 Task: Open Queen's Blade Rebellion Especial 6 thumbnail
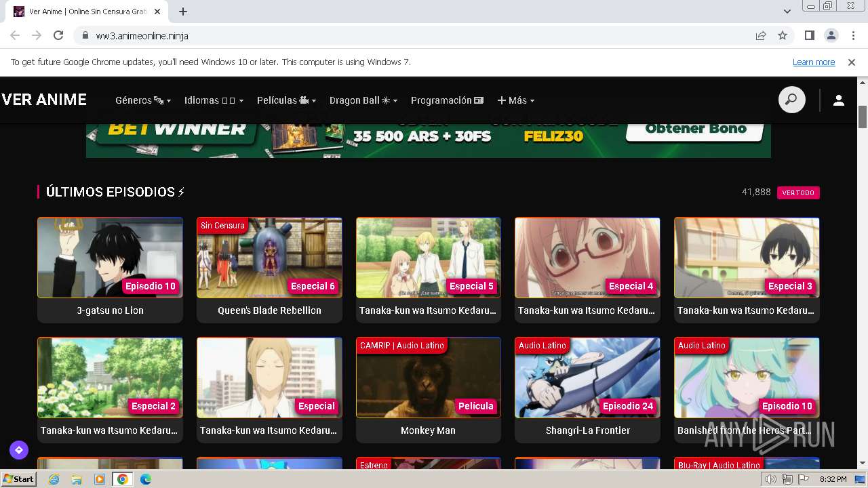coord(269,258)
